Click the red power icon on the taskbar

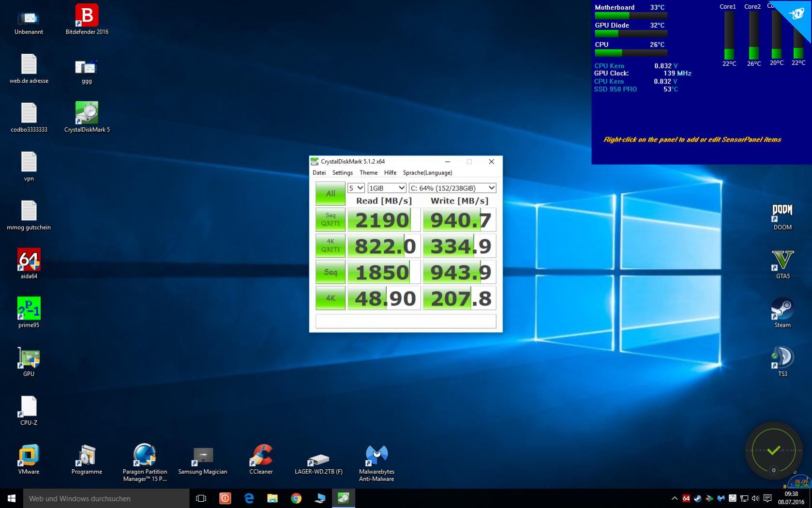(x=225, y=498)
